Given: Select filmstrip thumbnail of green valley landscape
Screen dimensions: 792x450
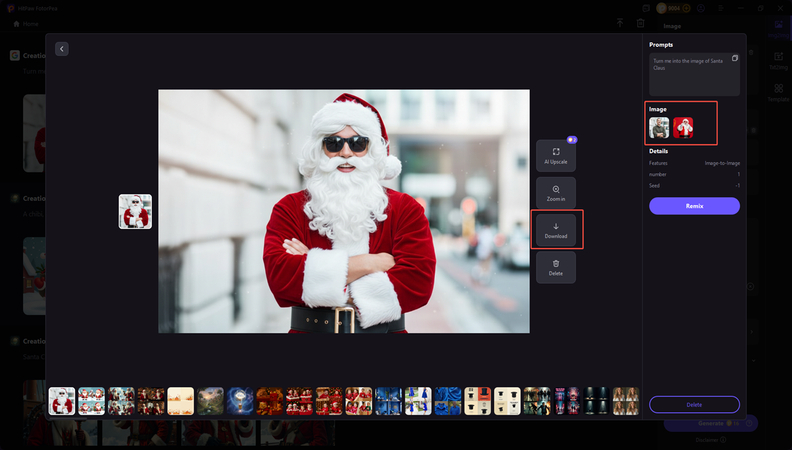Looking at the screenshot, I should point(210,401).
